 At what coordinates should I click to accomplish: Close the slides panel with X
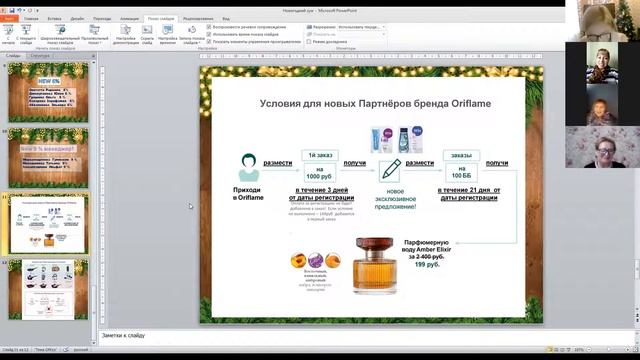pos(93,56)
